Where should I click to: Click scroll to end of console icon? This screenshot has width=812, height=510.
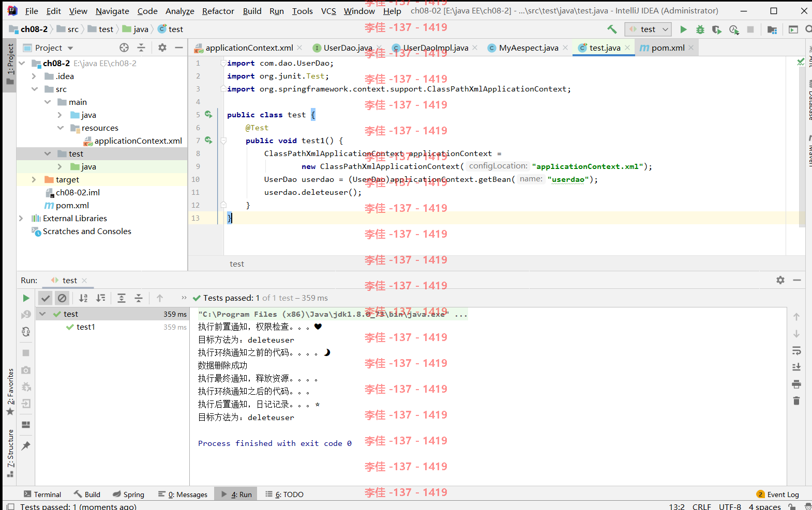[796, 367]
